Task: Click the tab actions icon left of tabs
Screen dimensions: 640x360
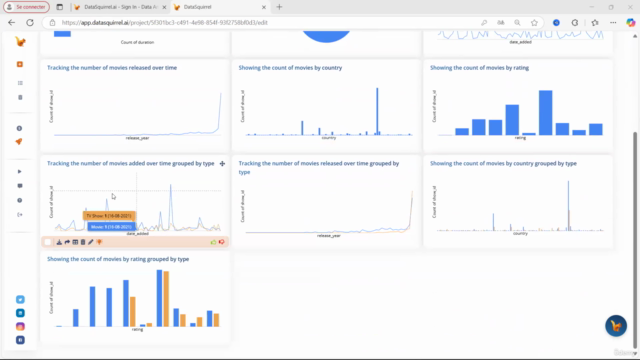Action: point(60,7)
